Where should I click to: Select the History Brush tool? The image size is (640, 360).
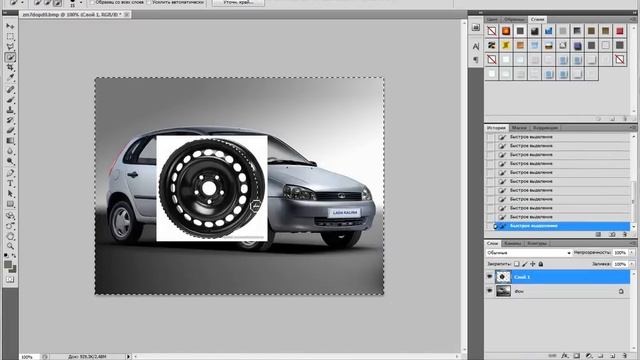[10, 120]
